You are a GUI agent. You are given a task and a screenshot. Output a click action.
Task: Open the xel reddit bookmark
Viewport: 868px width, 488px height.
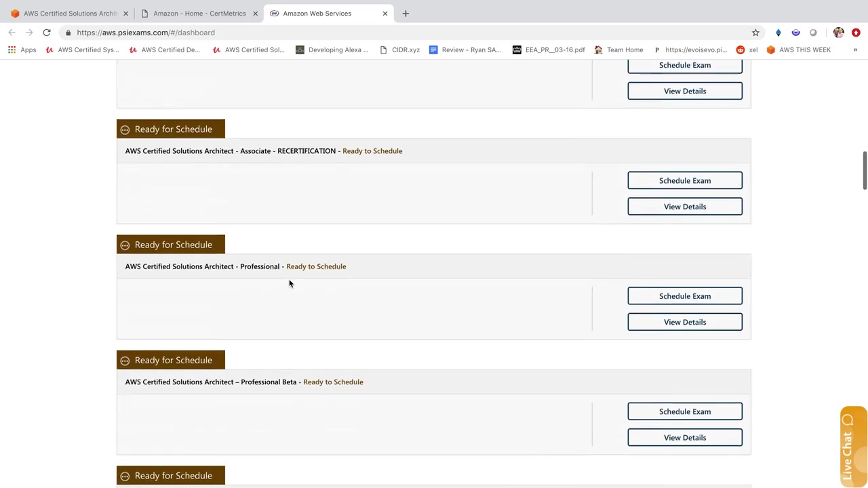click(x=747, y=49)
